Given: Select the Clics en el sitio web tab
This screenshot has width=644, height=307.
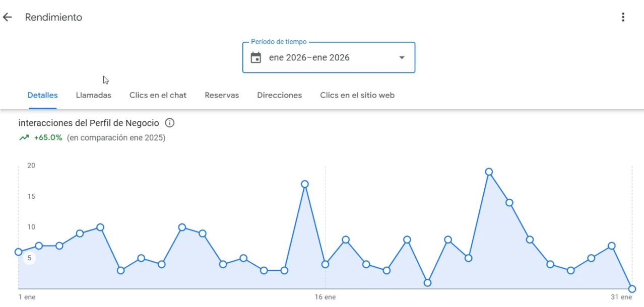Looking at the screenshot, I should coord(357,95).
